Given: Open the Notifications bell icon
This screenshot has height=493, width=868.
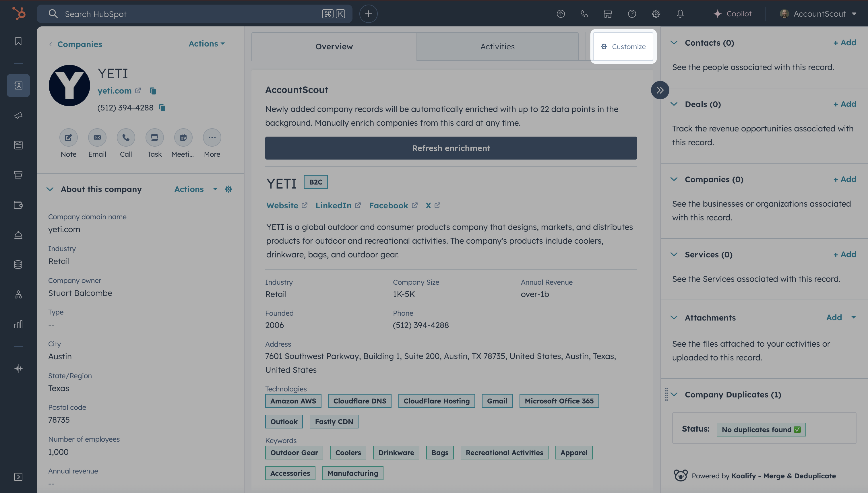Looking at the screenshot, I should [x=680, y=14].
